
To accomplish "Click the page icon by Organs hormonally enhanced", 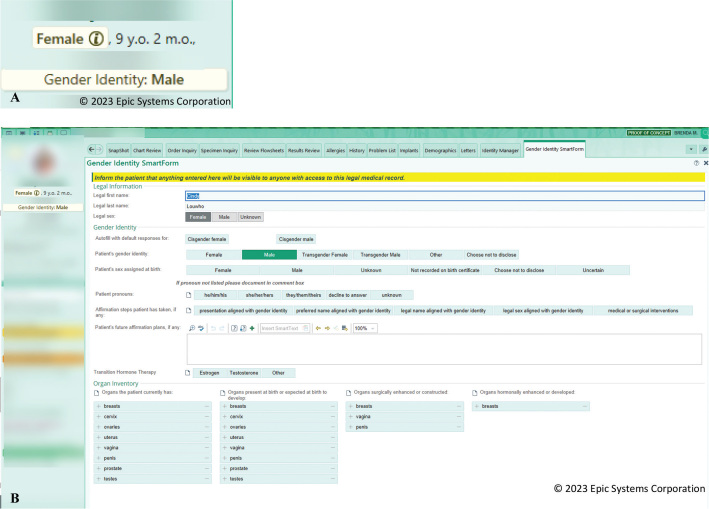I will pos(475,393).
